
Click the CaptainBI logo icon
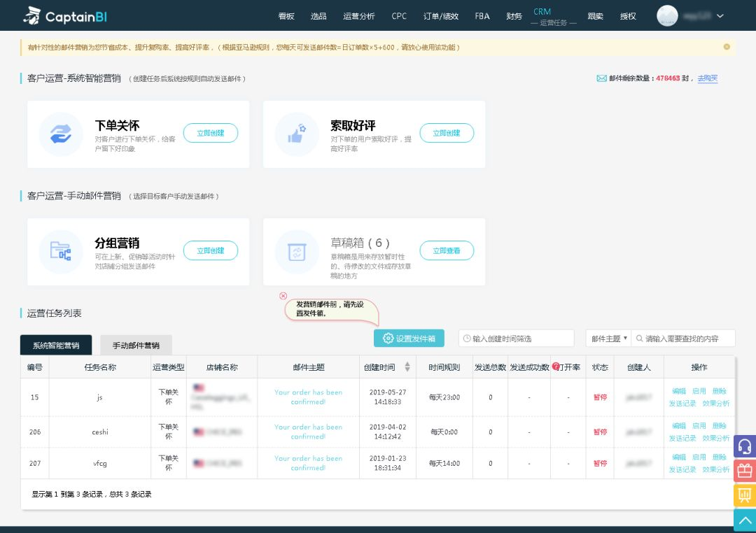[x=32, y=15]
